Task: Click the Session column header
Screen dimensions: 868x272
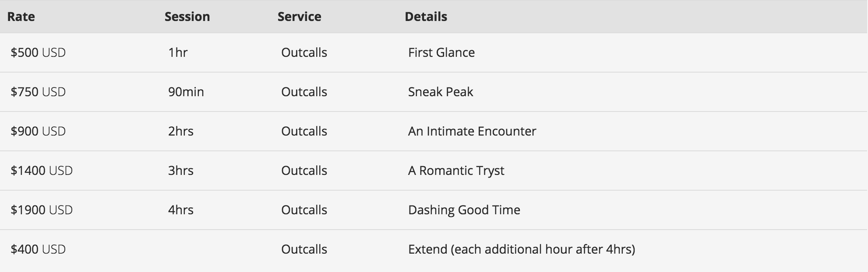Action: point(187,17)
